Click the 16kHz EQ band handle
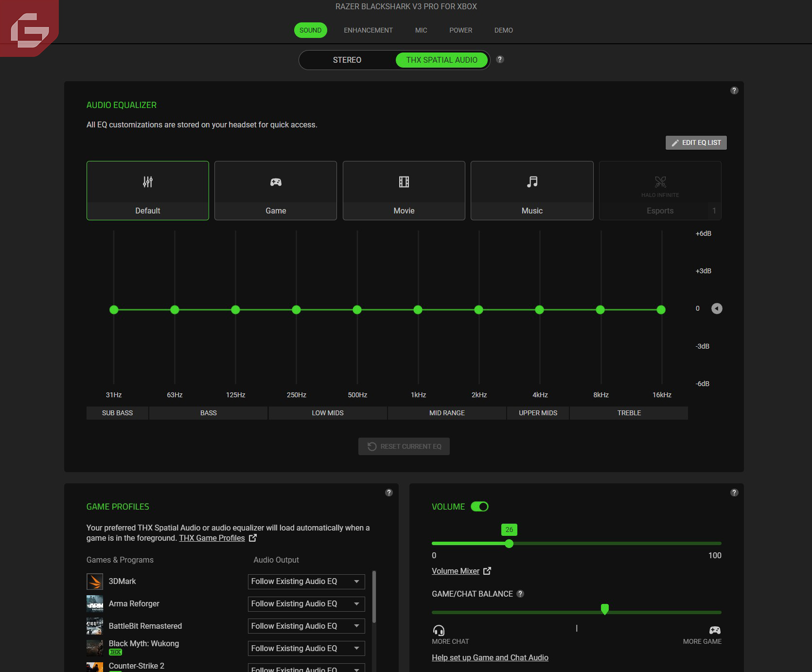This screenshot has height=672, width=812. 661,310
